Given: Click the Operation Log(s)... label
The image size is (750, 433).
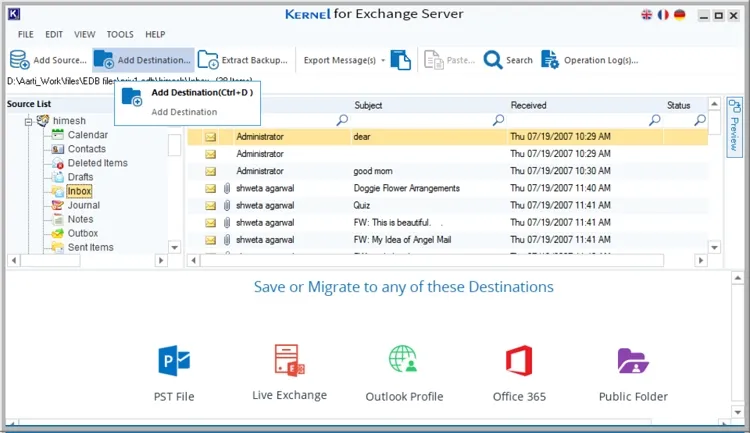Looking at the screenshot, I should click(601, 60).
